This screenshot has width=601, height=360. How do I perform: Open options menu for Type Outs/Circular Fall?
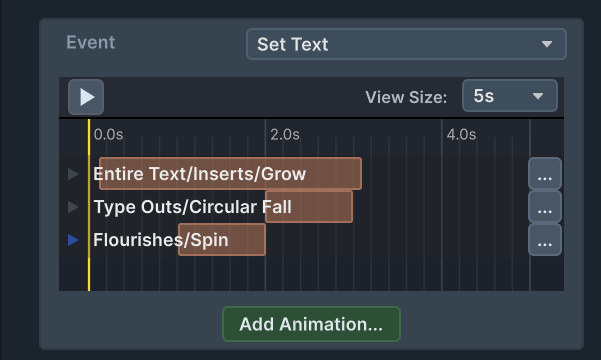coord(545,207)
